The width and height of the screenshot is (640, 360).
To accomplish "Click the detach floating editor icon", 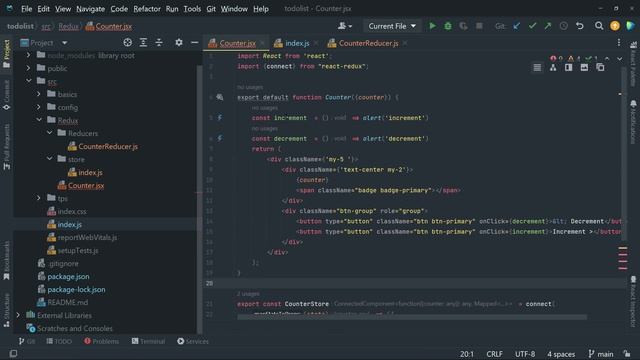I will 600,68.
